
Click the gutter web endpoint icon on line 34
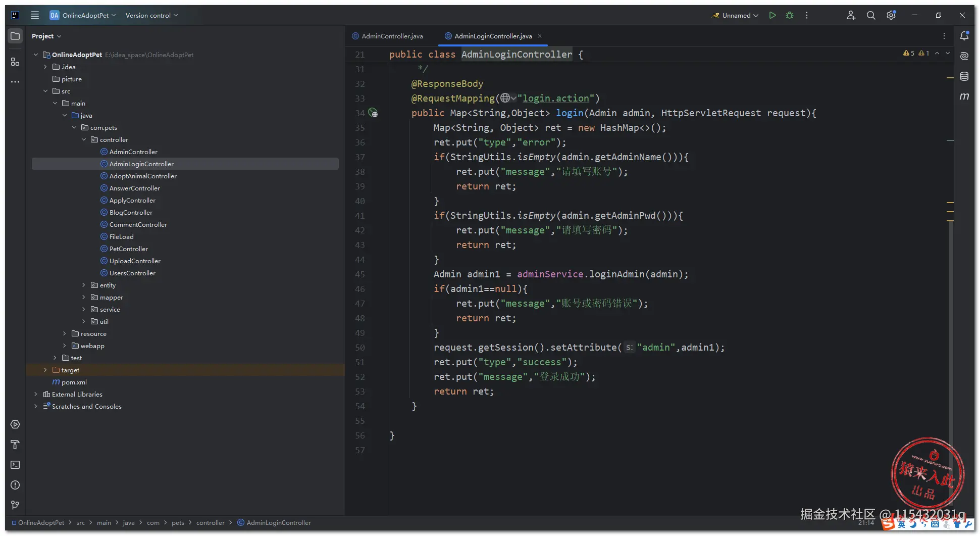(x=373, y=113)
